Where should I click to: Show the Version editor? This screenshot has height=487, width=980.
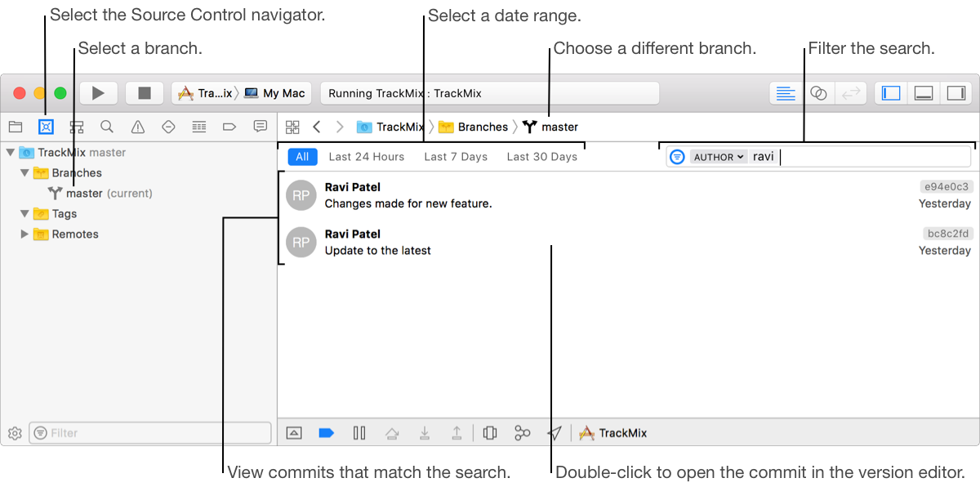(850, 93)
